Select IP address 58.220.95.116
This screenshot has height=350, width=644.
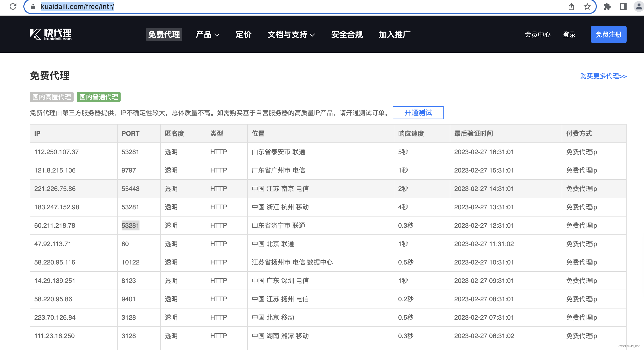pos(55,262)
